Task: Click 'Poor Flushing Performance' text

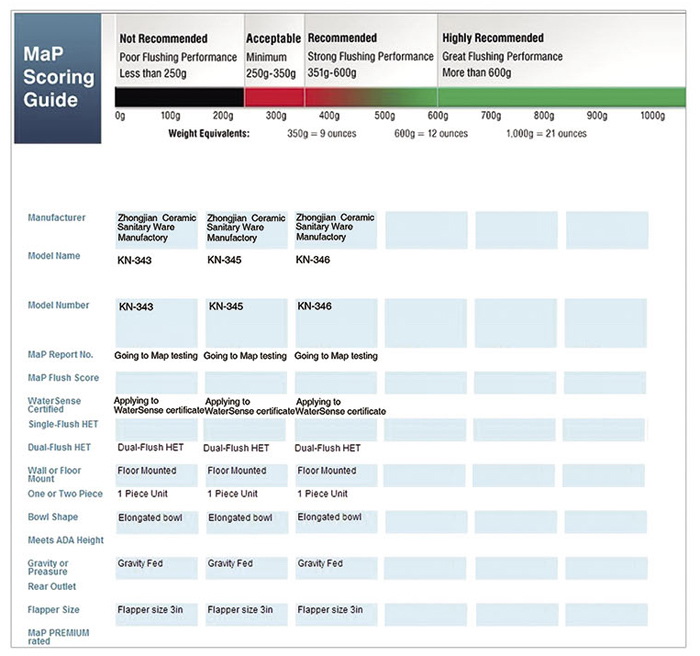Action: [178, 57]
